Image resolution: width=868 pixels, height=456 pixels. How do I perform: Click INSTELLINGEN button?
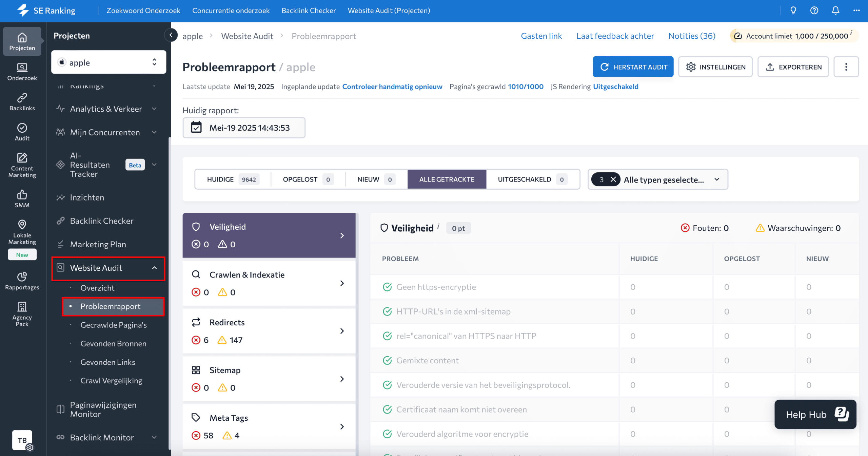point(715,67)
